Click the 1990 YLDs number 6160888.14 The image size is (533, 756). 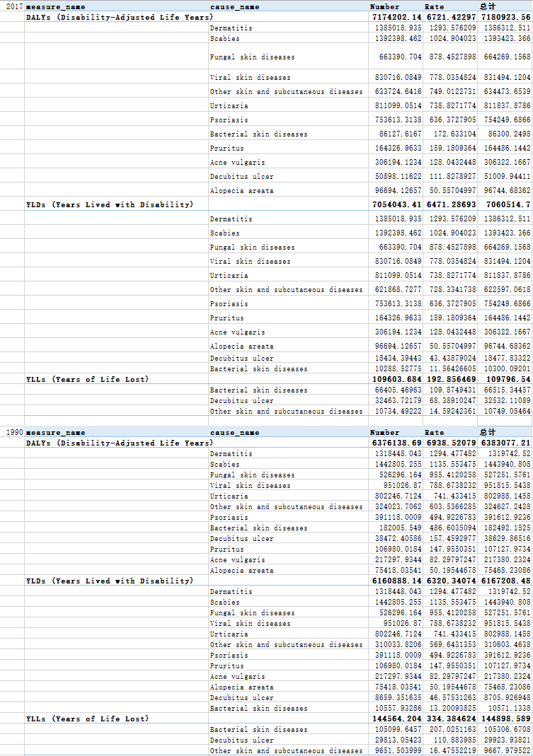(397, 581)
